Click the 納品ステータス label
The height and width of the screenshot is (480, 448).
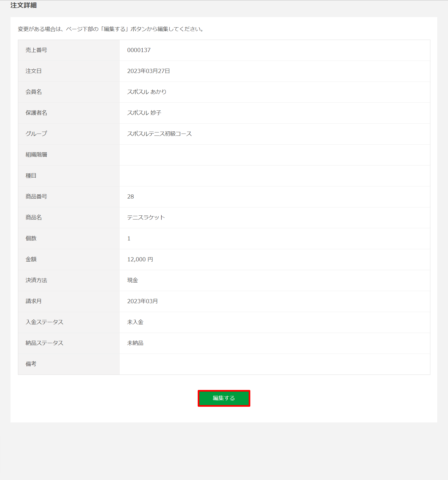(44, 343)
